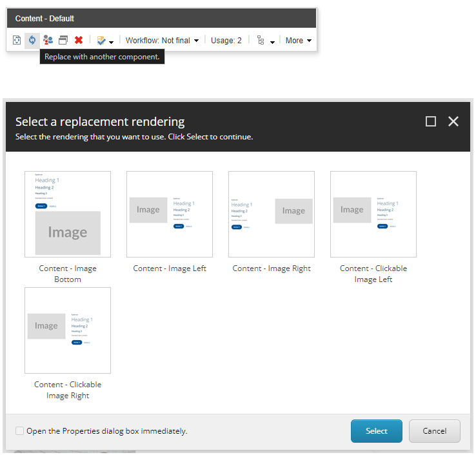Delete the component with the red X
The image size is (476, 455).
click(79, 40)
